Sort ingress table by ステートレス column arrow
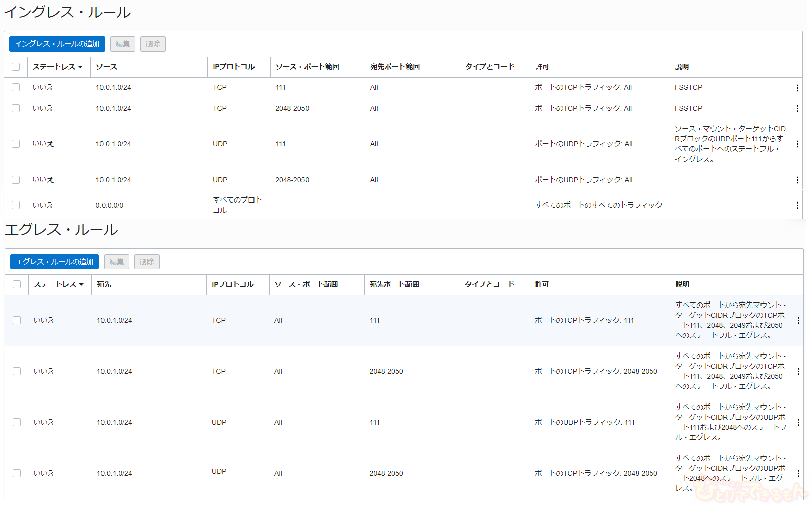This screenshot has height=505, width=812. pos(81,67)
